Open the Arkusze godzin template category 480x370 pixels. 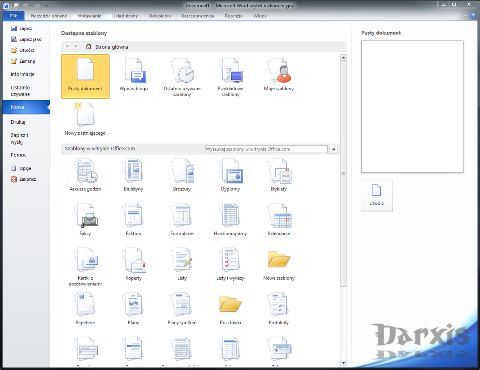[x=85, y=175]
